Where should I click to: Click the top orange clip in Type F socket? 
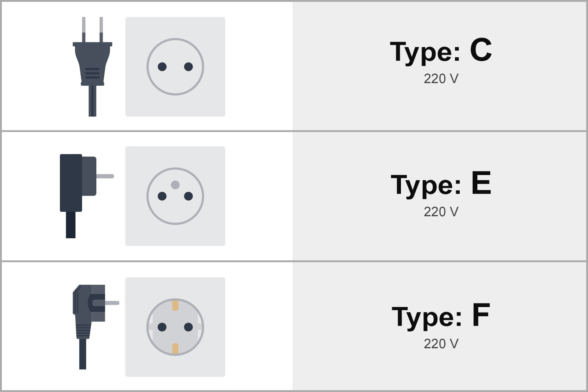[175, 305]
